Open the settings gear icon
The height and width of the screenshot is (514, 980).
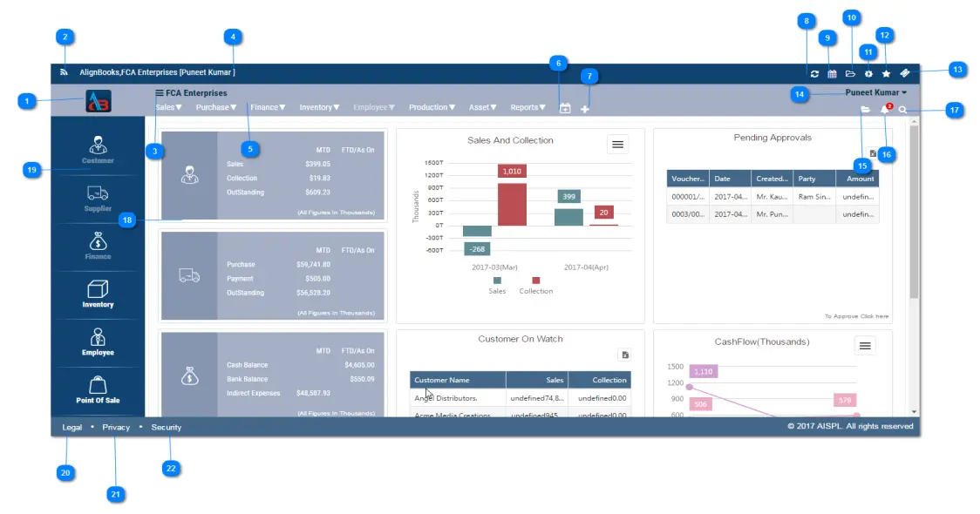point(868,74)
